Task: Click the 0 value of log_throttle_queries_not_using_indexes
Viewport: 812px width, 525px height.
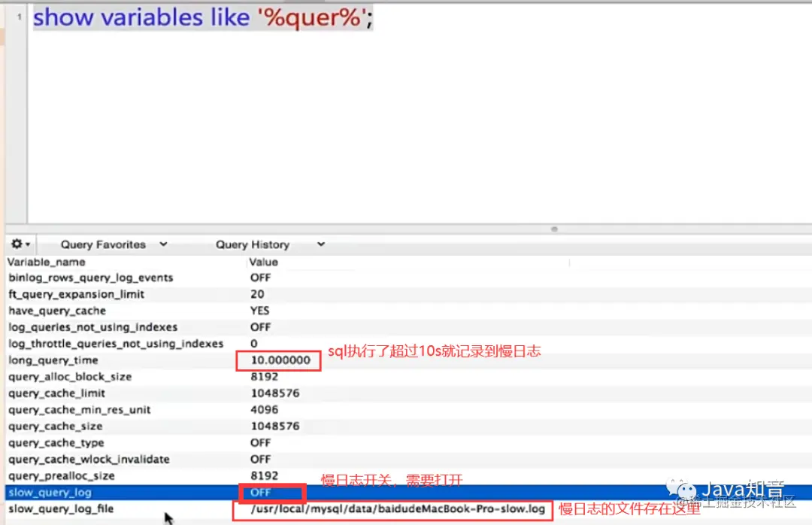Action: [254, 344]
